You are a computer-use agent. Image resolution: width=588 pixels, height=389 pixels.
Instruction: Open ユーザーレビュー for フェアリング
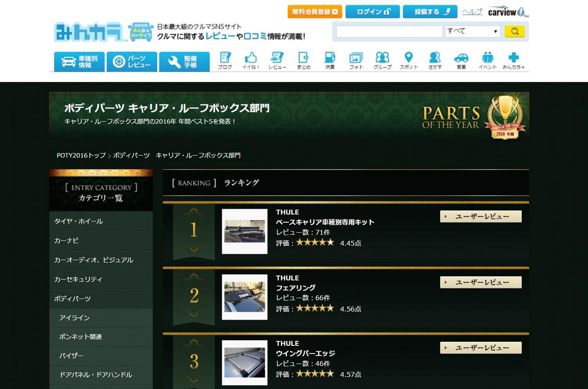coord(481,282)
